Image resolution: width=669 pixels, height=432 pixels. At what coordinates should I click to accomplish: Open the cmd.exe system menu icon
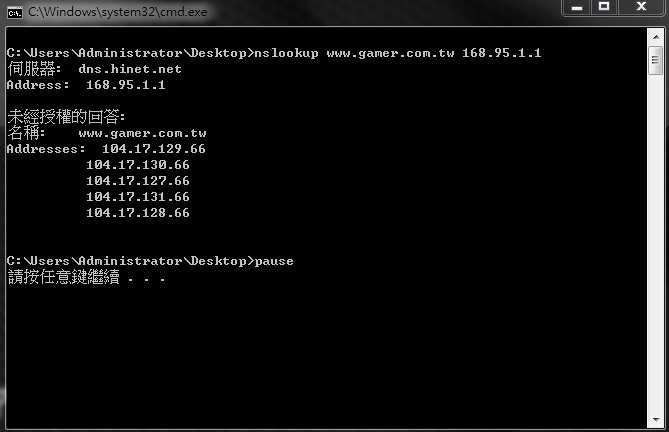point(15,12)
